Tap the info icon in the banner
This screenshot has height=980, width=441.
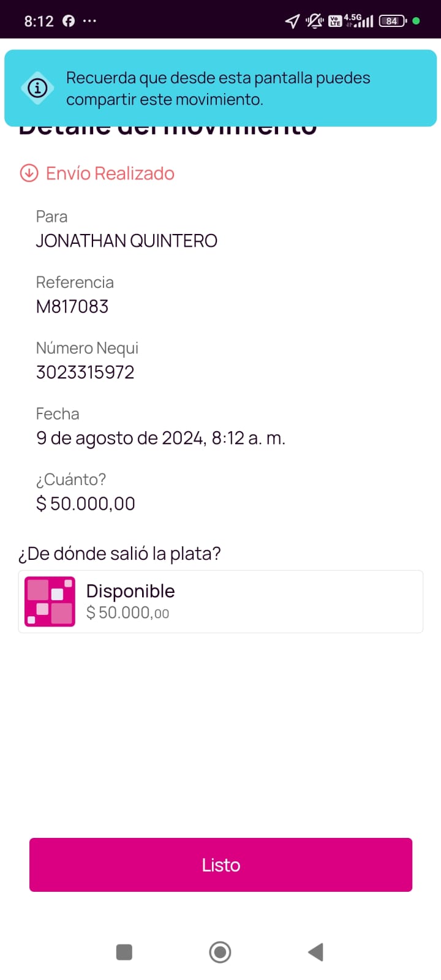coord(37,88)
